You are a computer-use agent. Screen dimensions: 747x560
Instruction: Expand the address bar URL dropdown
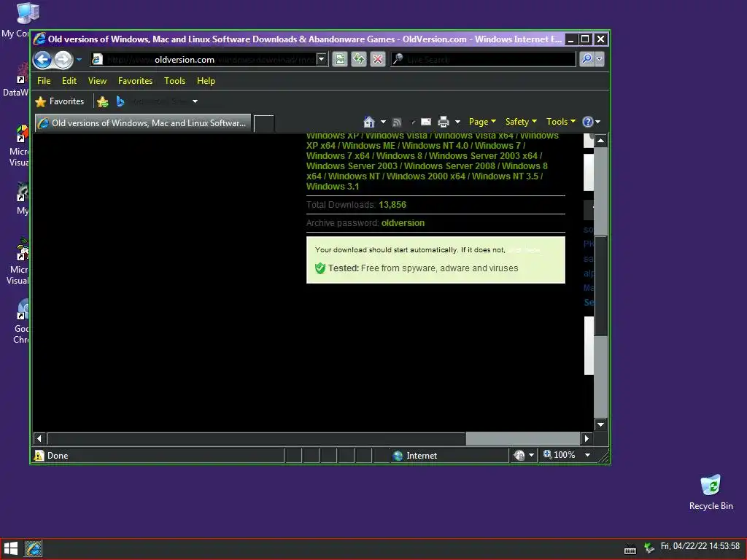[x=322, y=59]
